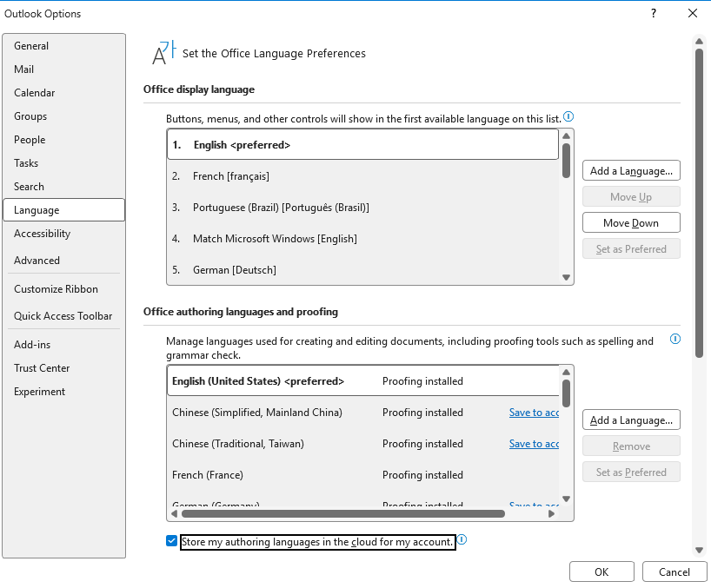Open Groups settings category
This screenshot has height=588, width=711.
64,116
